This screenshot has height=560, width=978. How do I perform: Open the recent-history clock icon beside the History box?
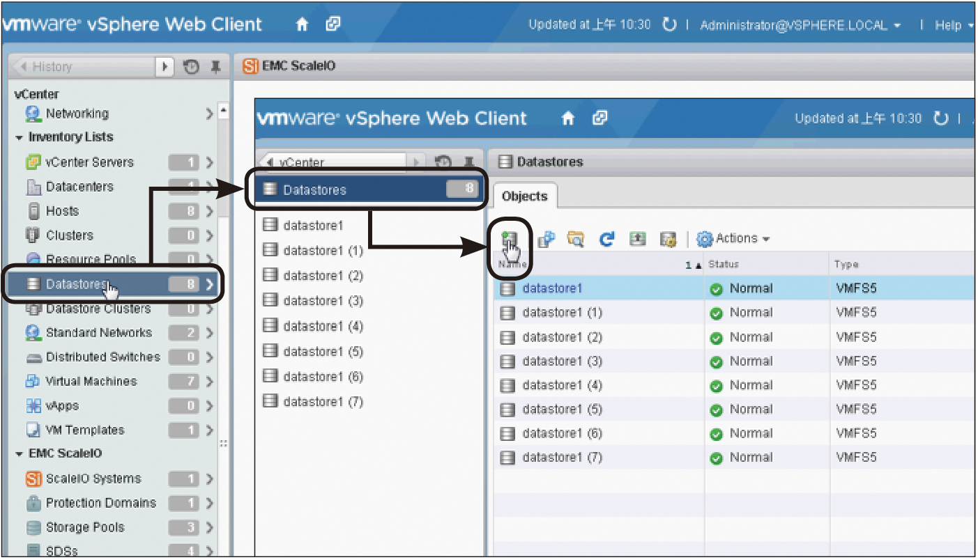[191, 67]
